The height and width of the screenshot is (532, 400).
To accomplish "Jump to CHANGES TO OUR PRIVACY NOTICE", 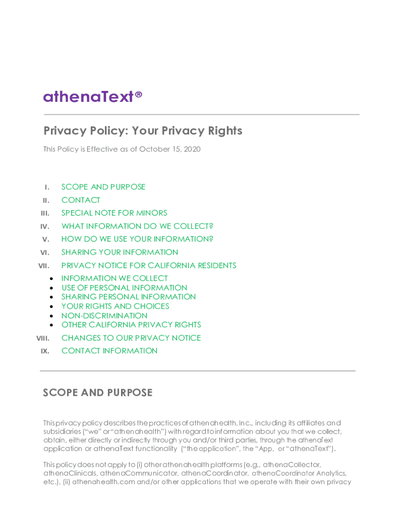I will click(131, 338).
